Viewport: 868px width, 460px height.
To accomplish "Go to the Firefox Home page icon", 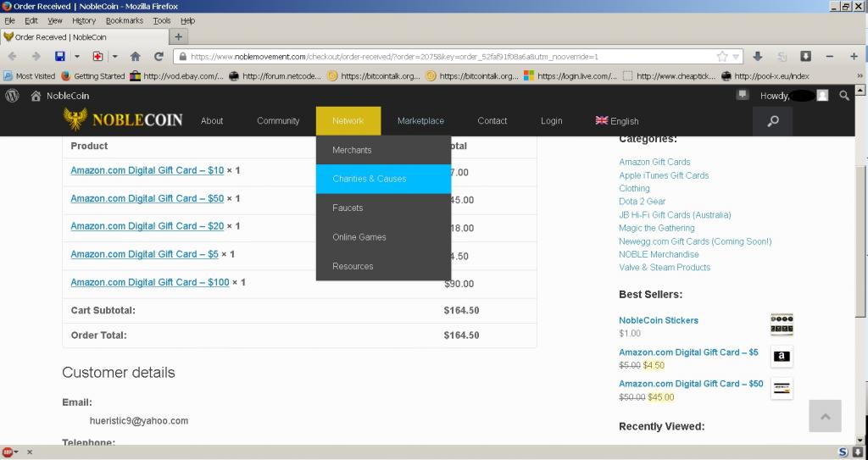I will tap(135, 57).
